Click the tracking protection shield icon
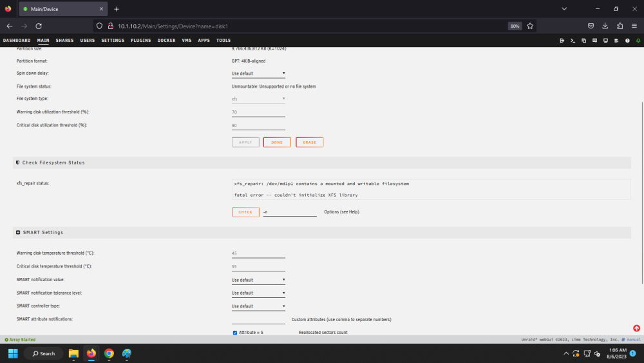Screen dimensions: 644x363 click(99, 26)
